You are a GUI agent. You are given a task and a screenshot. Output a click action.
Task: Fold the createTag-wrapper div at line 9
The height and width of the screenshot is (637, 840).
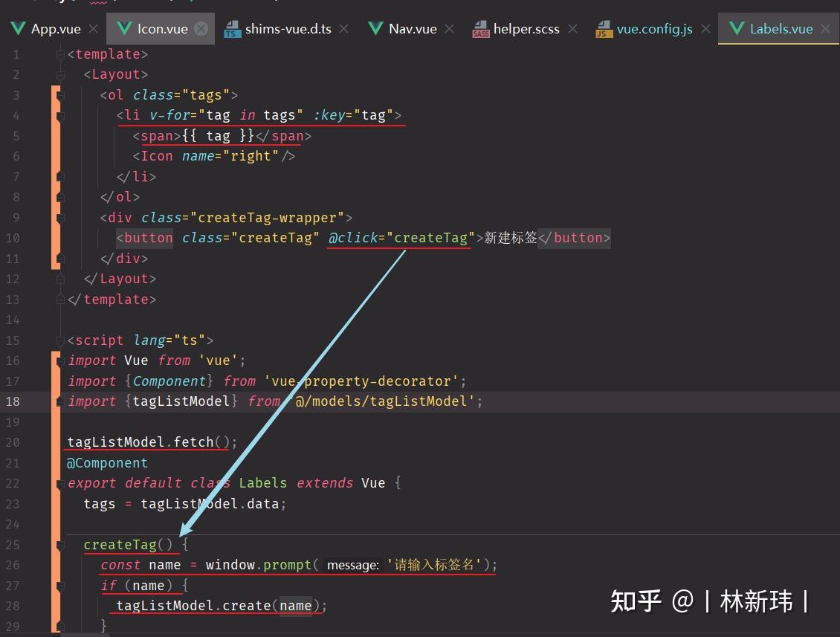(60, 218)
